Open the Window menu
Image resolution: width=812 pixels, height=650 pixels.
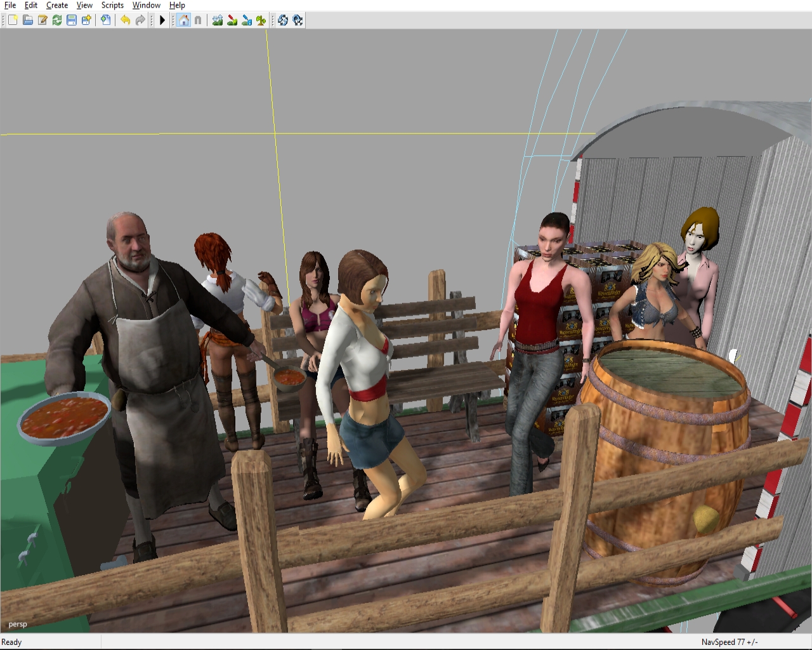click(146, 5)
